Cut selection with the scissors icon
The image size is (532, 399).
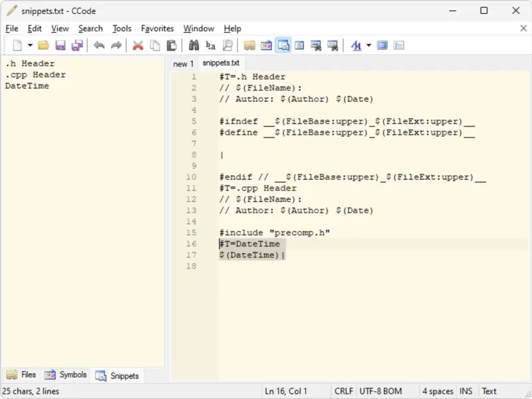[138, 45]
